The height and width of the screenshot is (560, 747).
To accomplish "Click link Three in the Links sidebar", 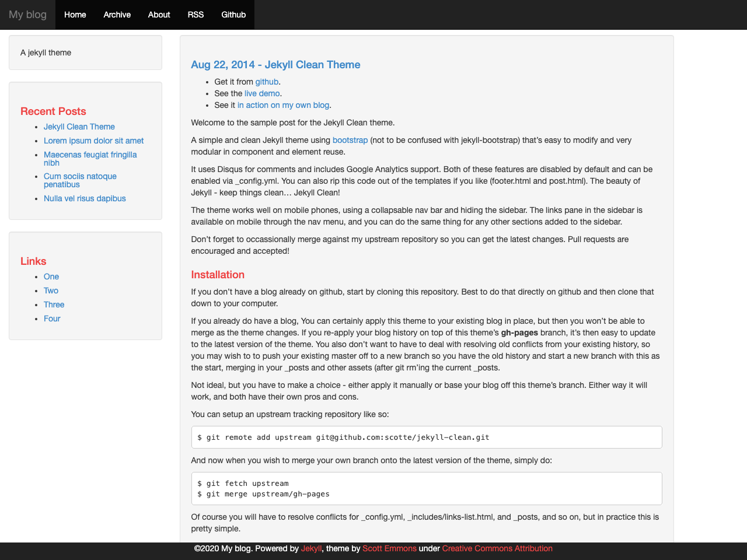I will point(54,304).
